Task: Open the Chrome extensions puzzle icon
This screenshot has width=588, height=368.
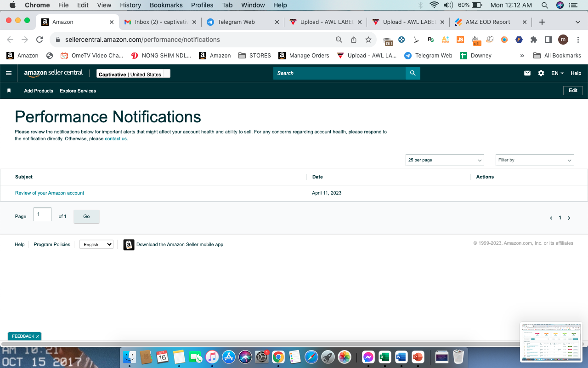Action: (534, 40)
